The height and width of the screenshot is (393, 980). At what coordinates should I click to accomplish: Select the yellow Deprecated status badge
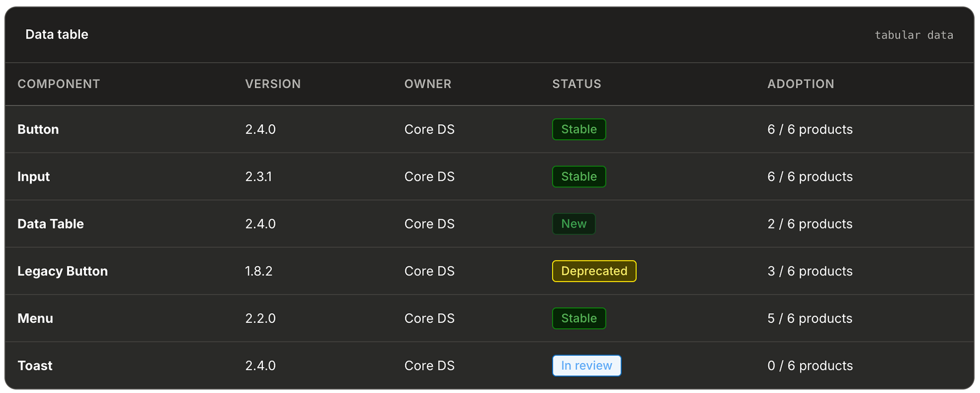point(594,271)
